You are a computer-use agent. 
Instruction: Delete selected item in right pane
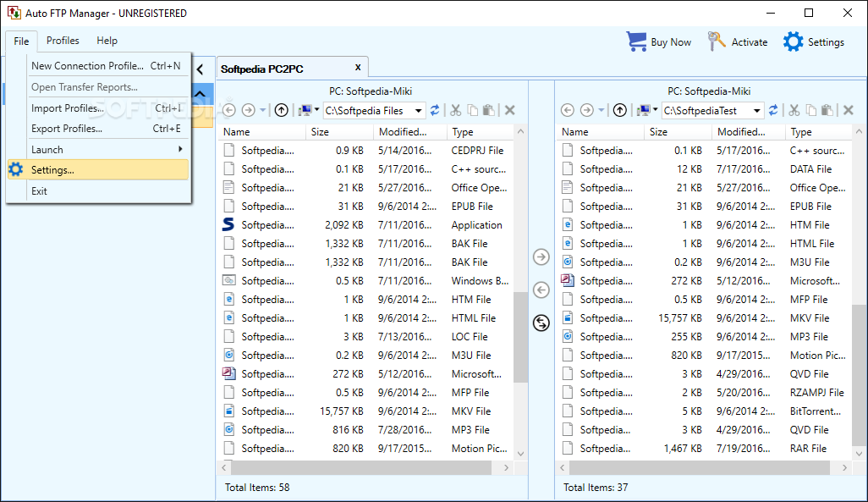848,110
